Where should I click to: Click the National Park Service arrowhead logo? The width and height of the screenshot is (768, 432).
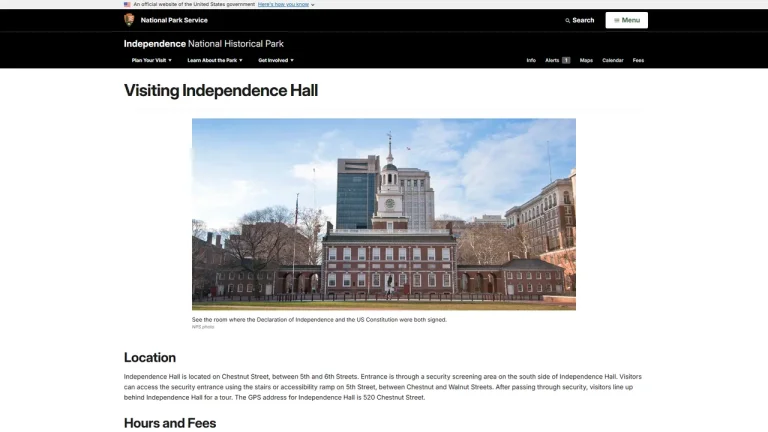[129, 20]
